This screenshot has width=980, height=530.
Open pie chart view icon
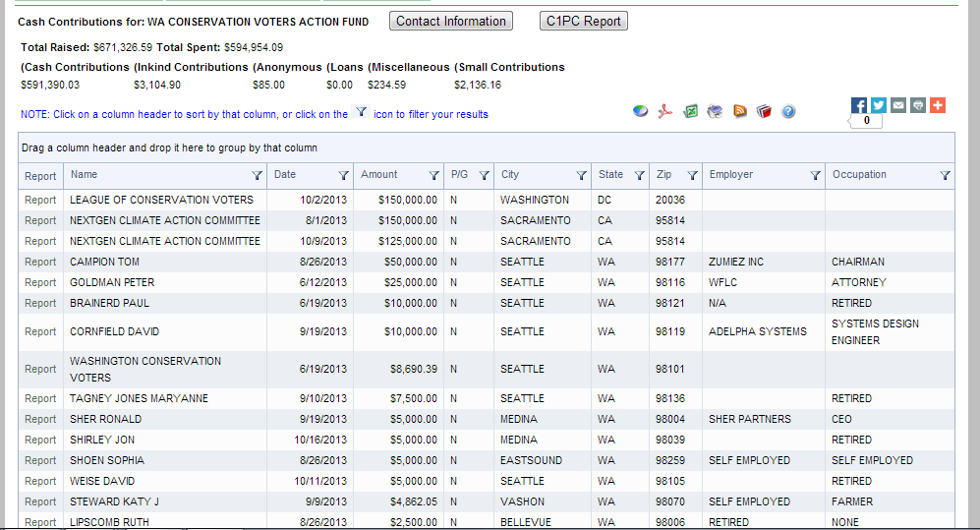coord(641,111)
